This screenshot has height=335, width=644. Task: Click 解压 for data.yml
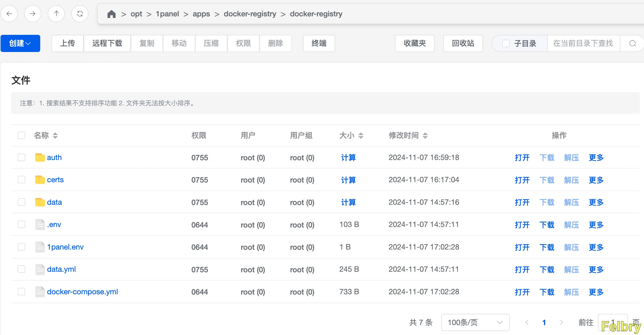click(571, 269)
